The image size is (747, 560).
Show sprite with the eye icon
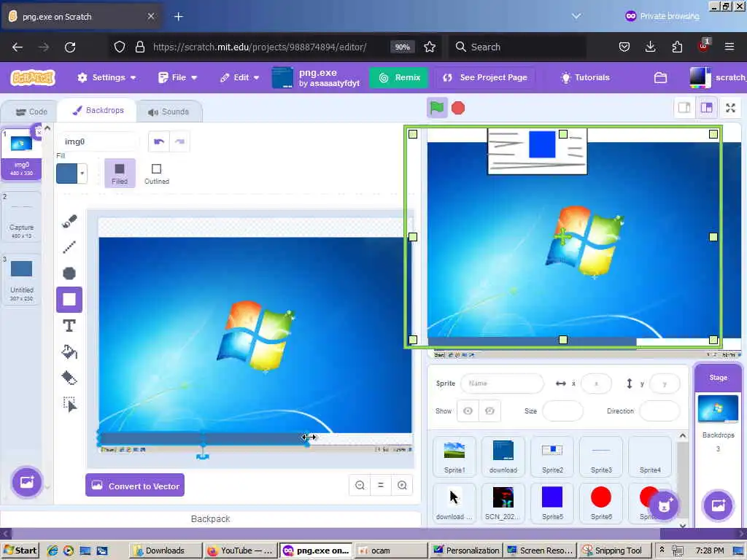468,411
